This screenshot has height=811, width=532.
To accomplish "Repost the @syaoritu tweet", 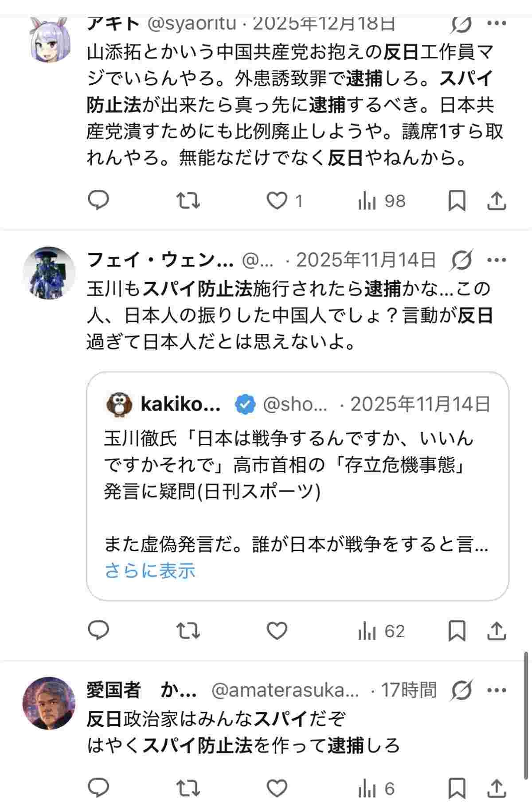I will point(188,202).
